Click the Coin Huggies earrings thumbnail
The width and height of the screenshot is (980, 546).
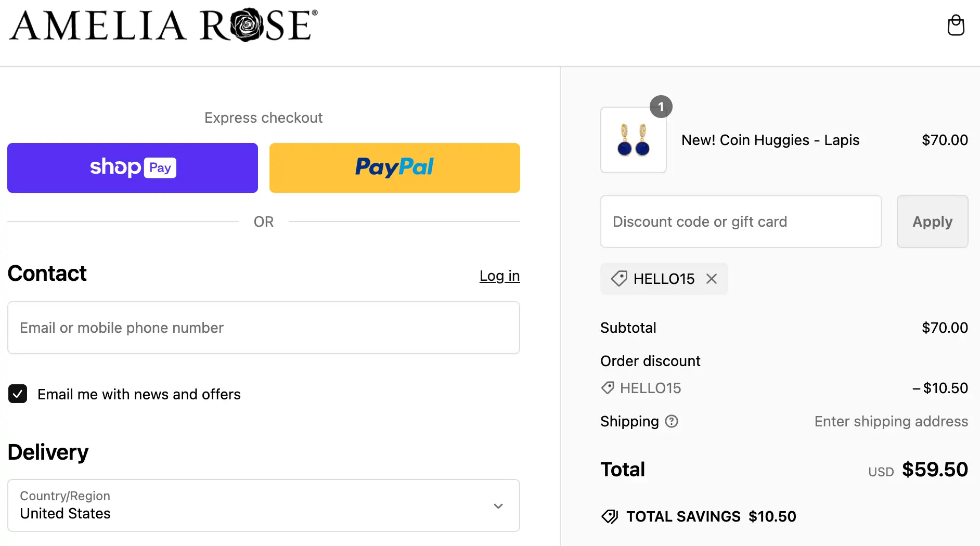633,140
